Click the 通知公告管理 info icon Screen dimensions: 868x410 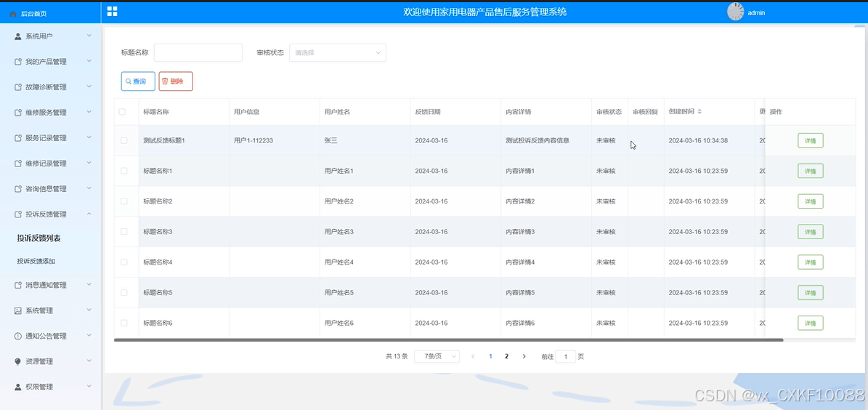(x=17, y=337)
